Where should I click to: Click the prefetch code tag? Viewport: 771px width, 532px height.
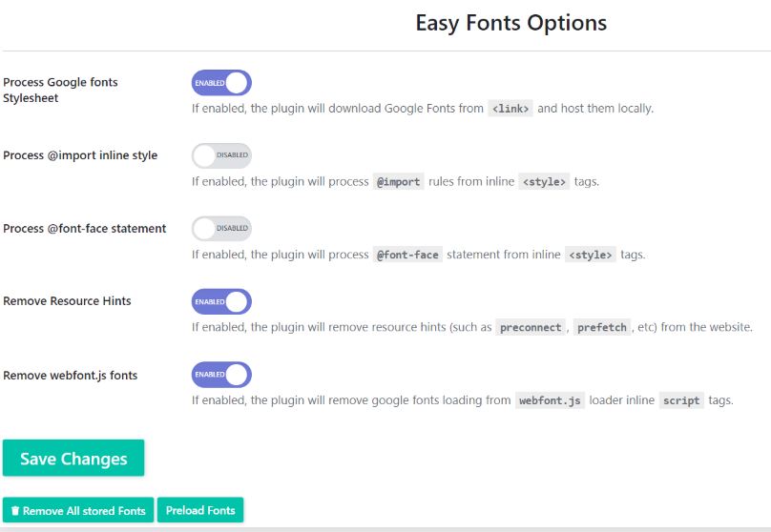coord(602,328)
